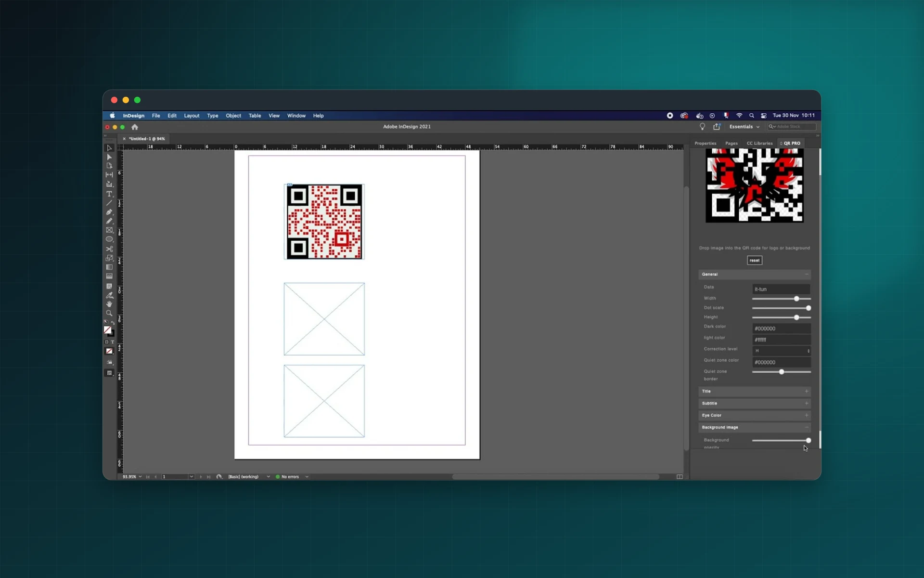The height and width of the screenshot is (578, 924).
Task: Close the Untitled-1 document tab
Action: pos(124,139)
